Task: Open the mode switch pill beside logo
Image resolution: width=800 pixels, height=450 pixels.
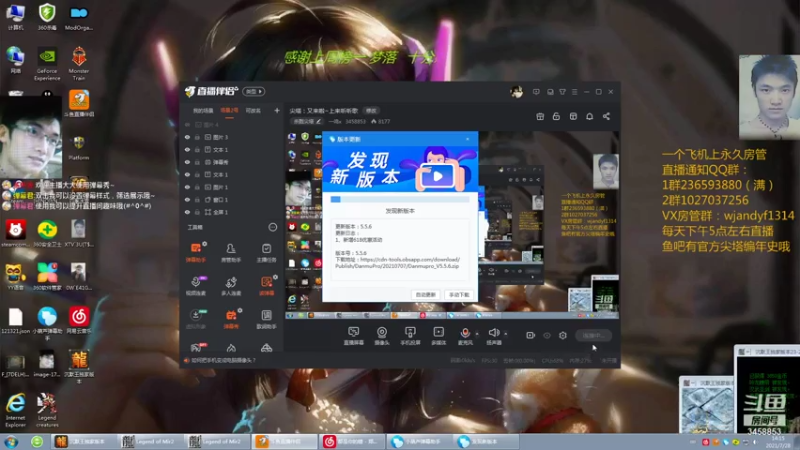Action: point(254,91)
